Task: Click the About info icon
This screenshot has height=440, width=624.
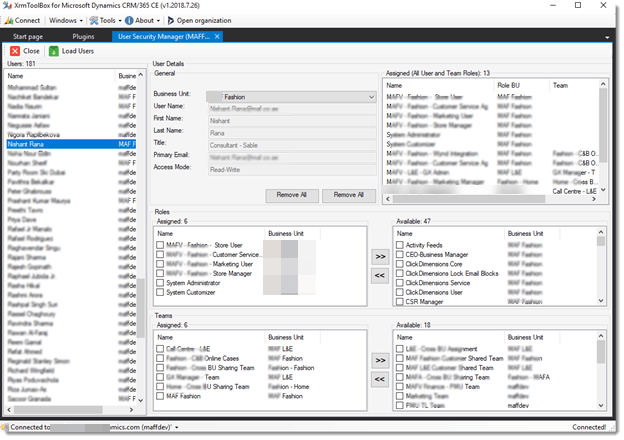Action: [129, 20]
